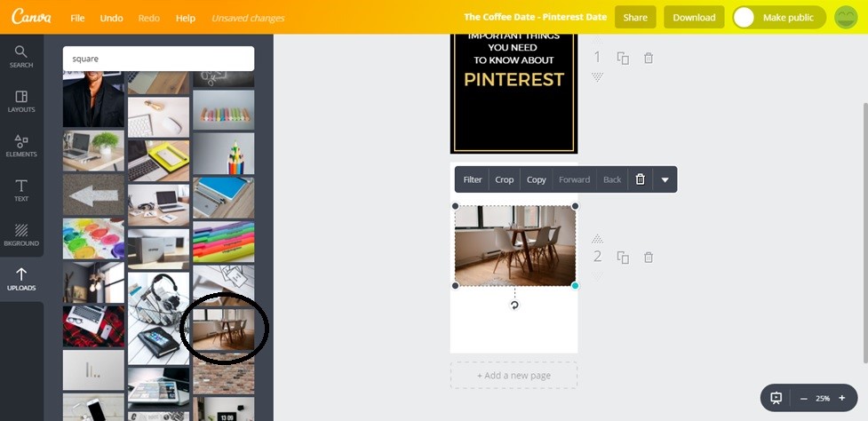Viewport: 868px width, 421px height.
Task: Click Forward in image toolbar
Action: pos(574,179)
